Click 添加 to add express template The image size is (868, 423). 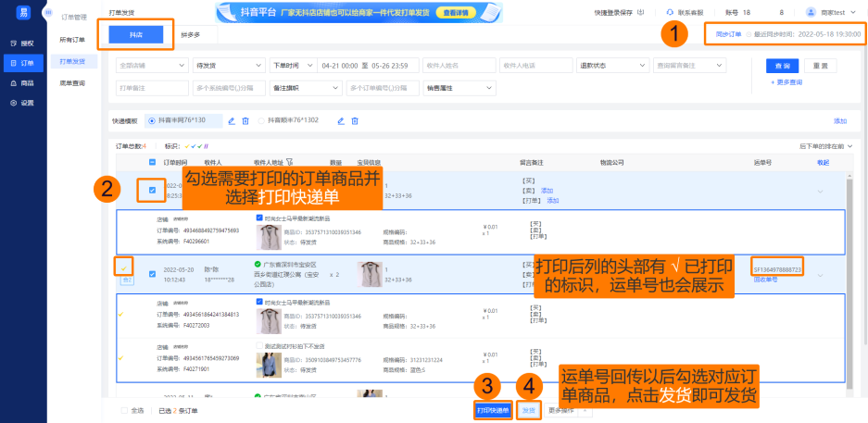click(840, 121)
